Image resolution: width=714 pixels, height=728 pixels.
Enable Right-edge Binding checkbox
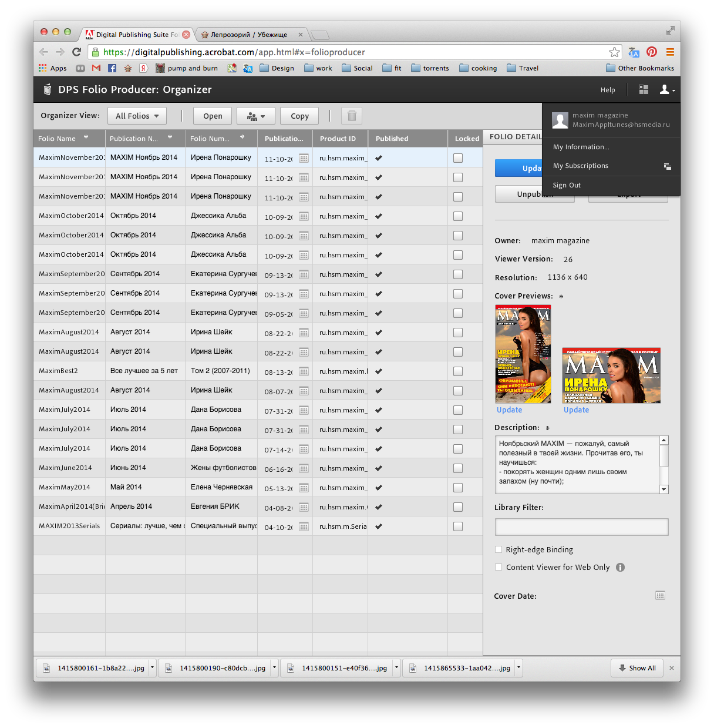click(499, 549)
